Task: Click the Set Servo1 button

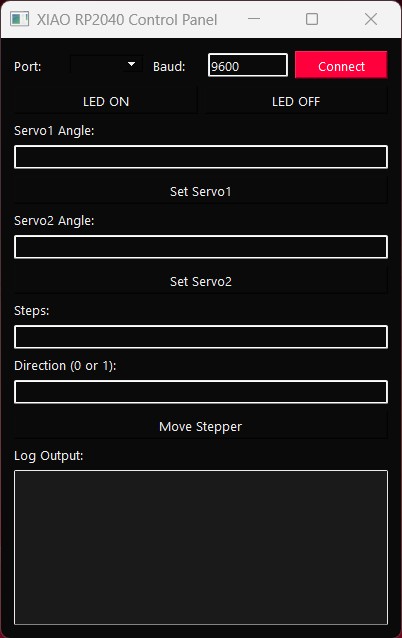Action: click(x=201, y=191)
